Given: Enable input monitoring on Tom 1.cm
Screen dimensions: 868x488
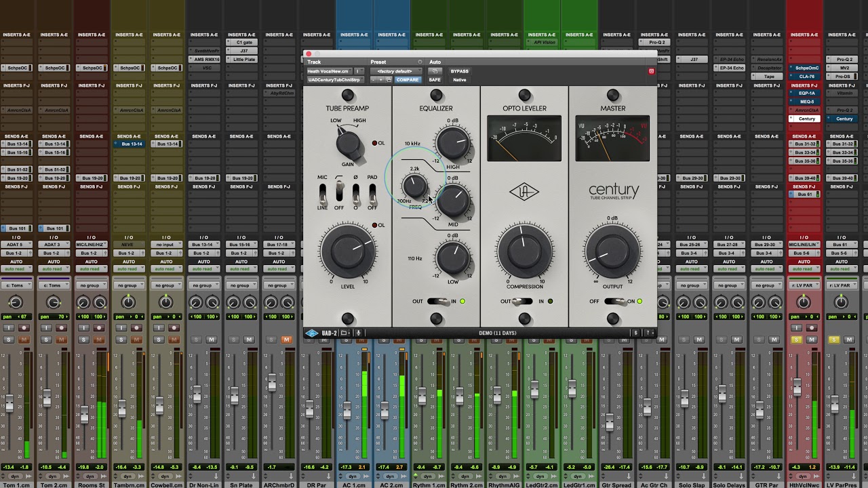Looking at the screenshot, I should point(9,328).
